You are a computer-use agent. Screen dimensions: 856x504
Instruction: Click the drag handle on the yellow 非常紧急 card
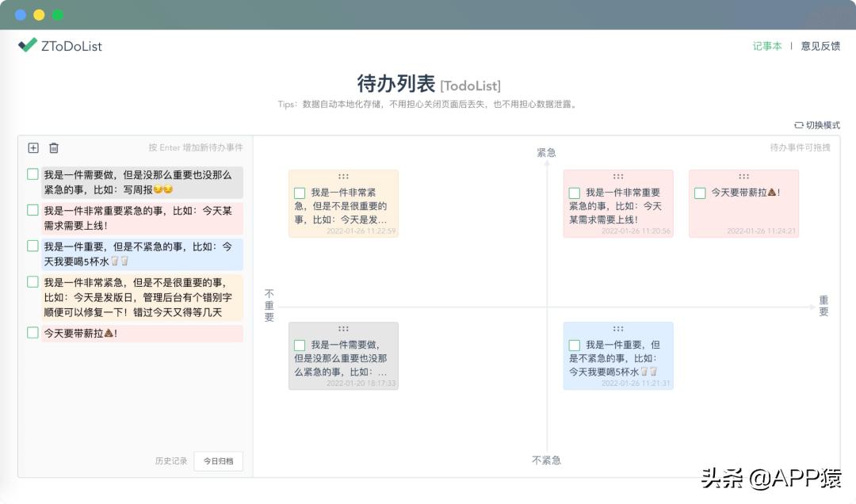(343, 177)
